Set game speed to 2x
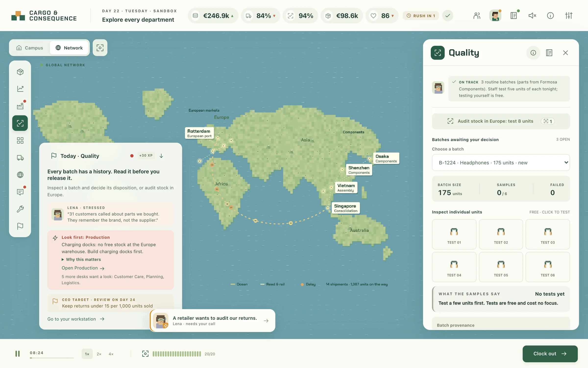 click(x=99, y=354)
